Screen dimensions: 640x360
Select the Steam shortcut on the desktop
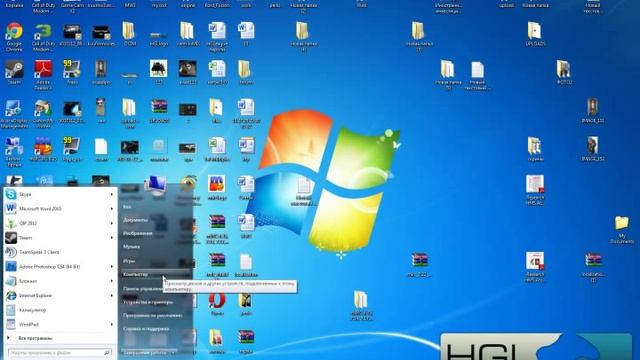click(x=14, y=72)
